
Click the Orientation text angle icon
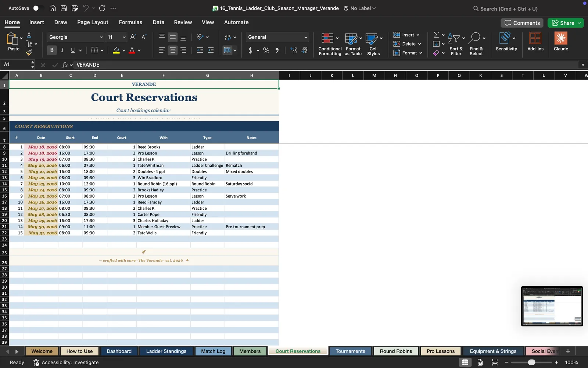[x=200, y=37]
